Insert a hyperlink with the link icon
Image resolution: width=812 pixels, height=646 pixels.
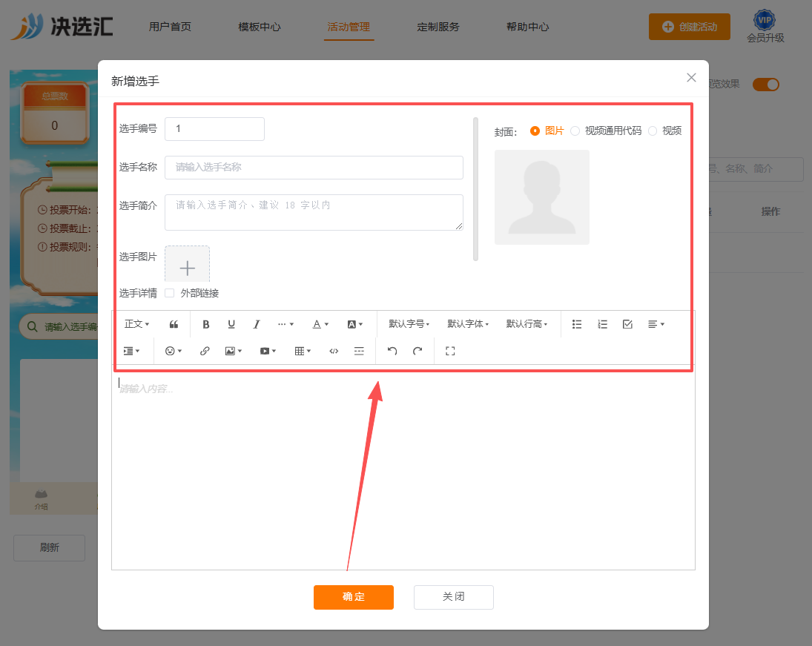coord(205,352)
